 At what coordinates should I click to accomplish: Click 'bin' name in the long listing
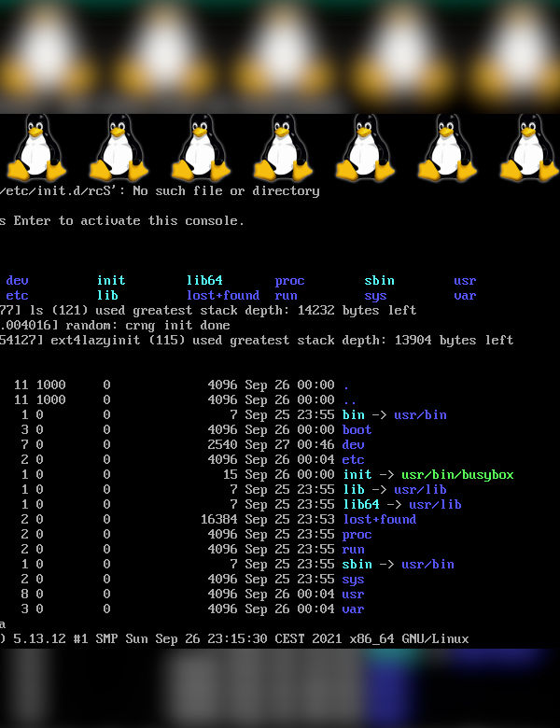[x=354, y=414]
